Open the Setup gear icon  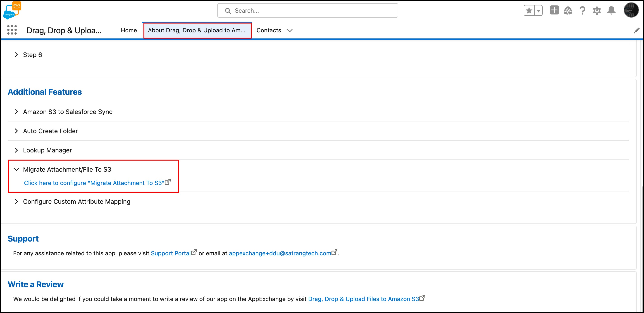click(597, 11)
